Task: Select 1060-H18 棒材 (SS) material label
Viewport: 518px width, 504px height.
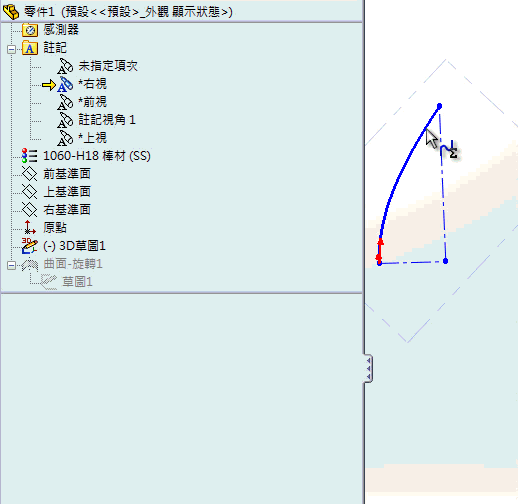Action: click(x=97, y=156)
